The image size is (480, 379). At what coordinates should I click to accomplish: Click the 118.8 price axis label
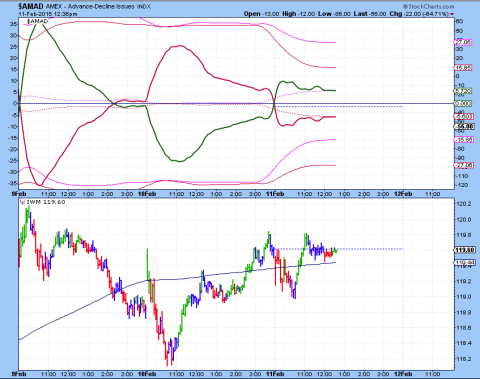tap(464, 313)
